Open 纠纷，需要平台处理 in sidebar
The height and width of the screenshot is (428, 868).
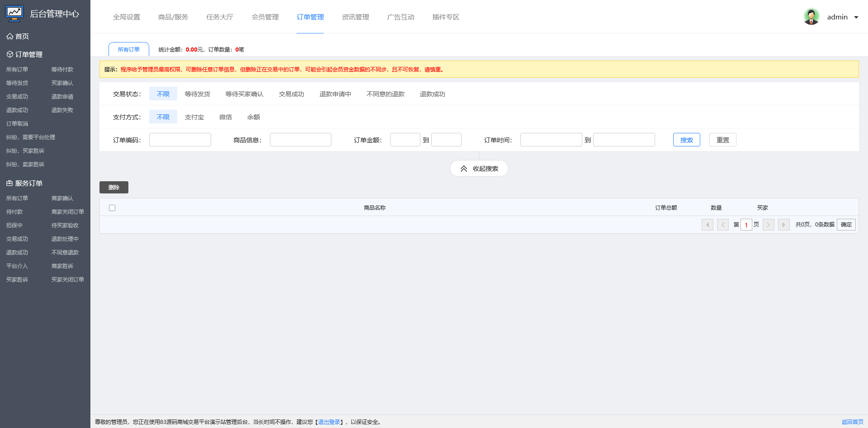(x=31, y=137)
